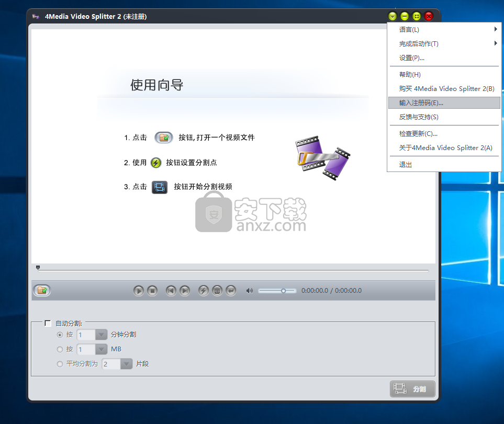Open the MB value dropdown
Viewport: 504px width, 424px height.
pyautogui.click(x=101, y=349)
